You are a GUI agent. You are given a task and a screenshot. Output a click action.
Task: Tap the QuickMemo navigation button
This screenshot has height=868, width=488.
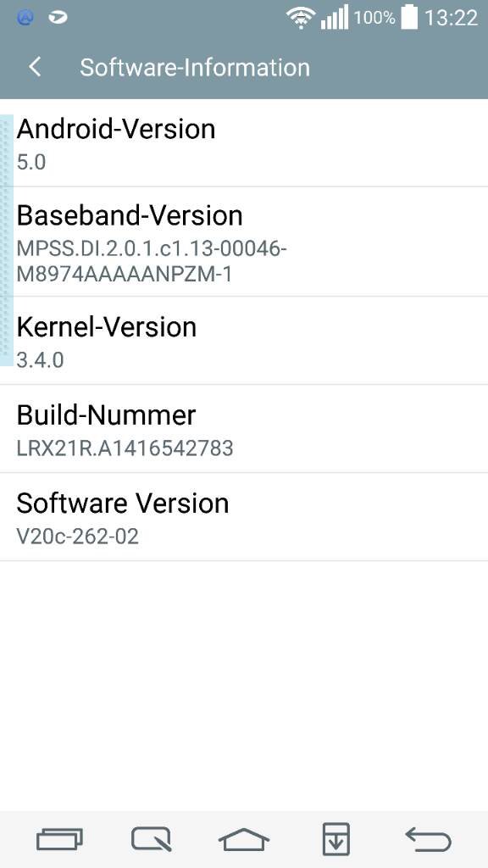pyautogui.click(x=151, y=838)
